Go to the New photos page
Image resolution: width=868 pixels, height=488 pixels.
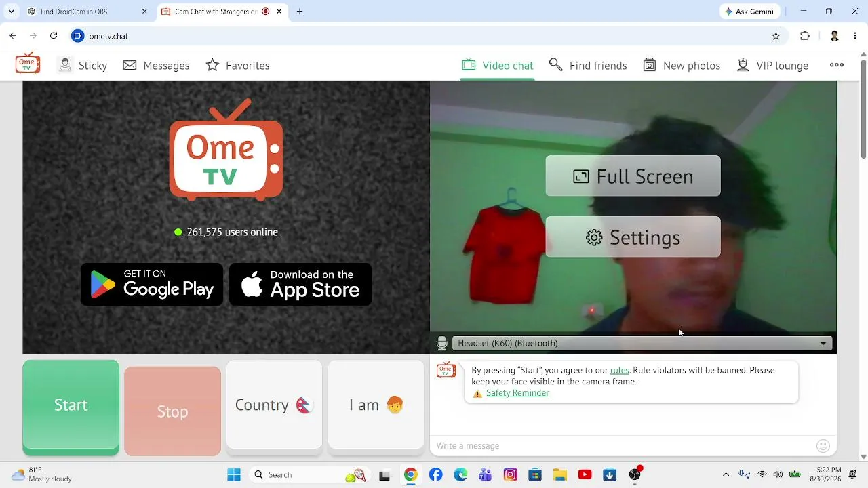point(682,65)
